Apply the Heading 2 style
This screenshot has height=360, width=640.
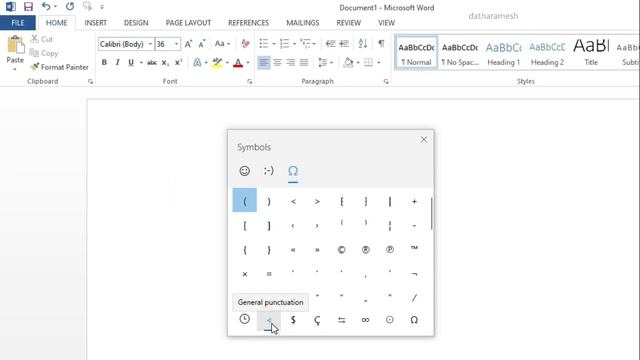(547, 52)
